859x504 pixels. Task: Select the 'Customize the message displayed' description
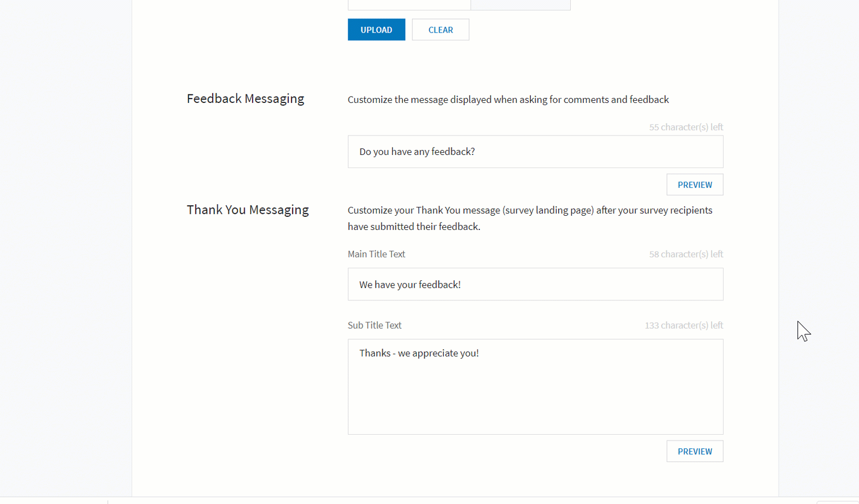(x=508, y=100)
